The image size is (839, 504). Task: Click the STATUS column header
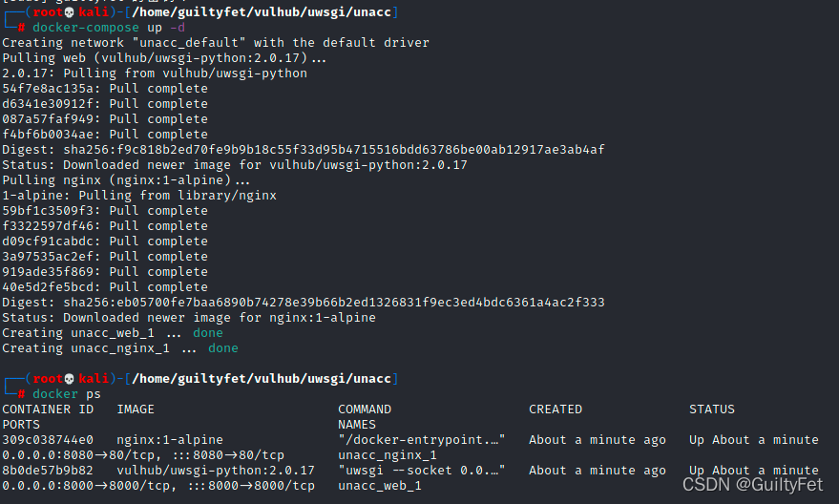[712, 409]
